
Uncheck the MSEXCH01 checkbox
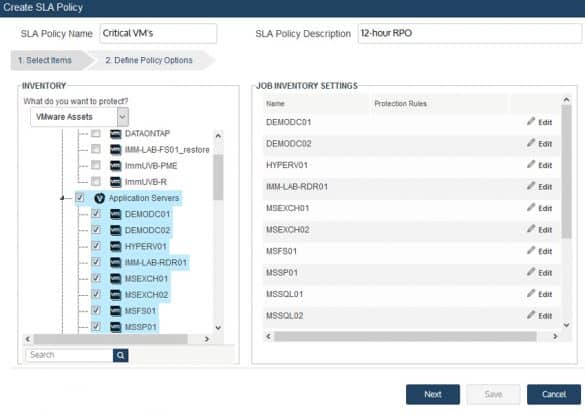pyautogui.click(x=96, y=278)
